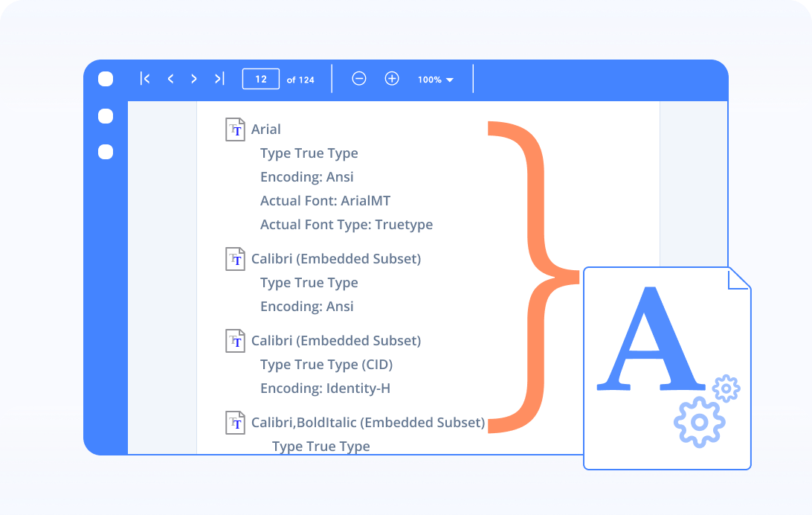Zoom in using the plus icon
The image size is (812, 515).
(x=392, y=78)
